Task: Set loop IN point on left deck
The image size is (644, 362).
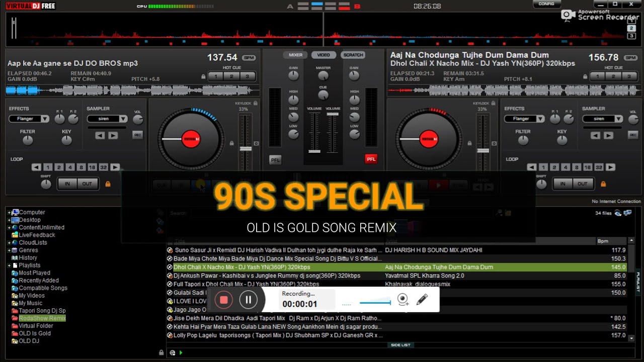Action: [x=67, y=184]
